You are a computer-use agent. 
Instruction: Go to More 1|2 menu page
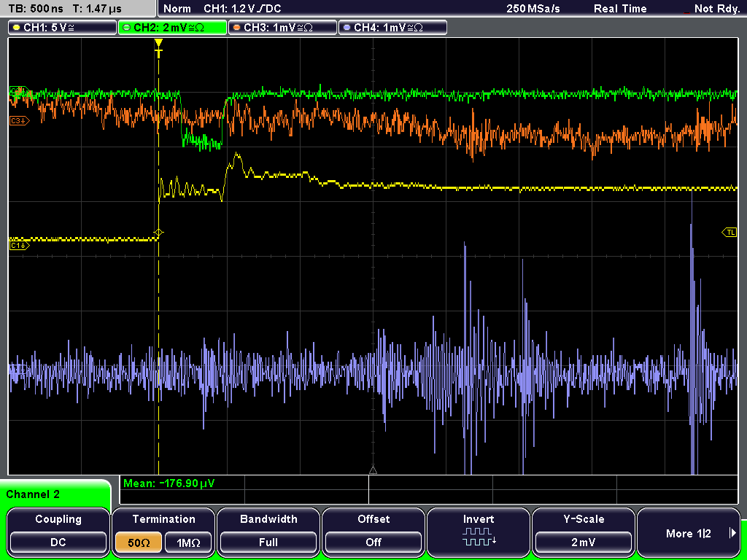(689, 532)
